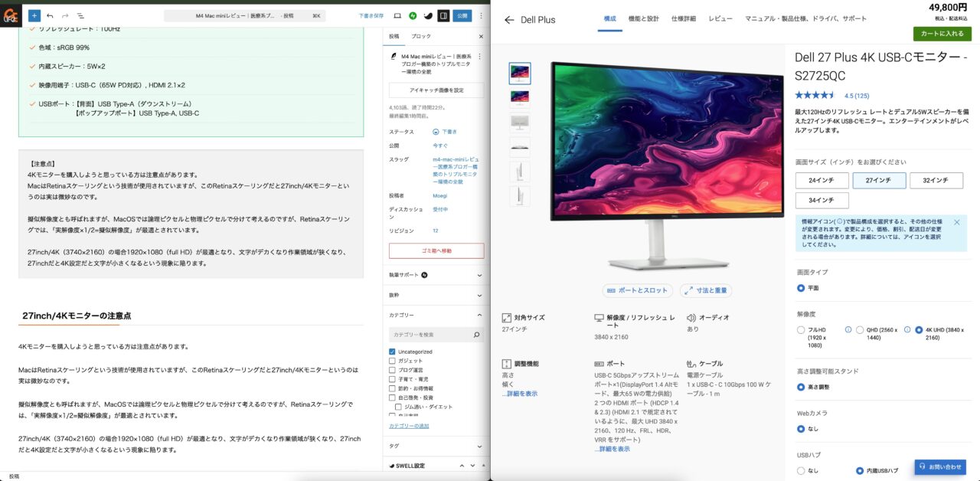
Task: Move the SWELL設定 panel up
Action: (462, 466)
